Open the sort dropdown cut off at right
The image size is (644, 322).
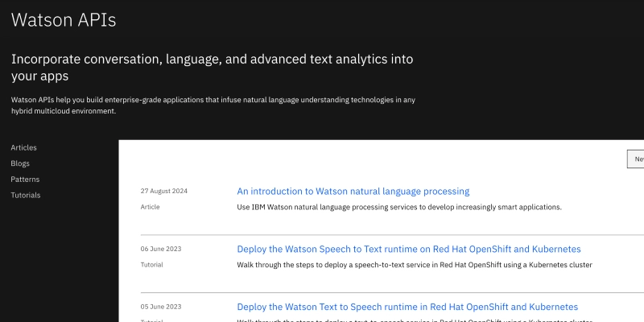tap(635, 159)
